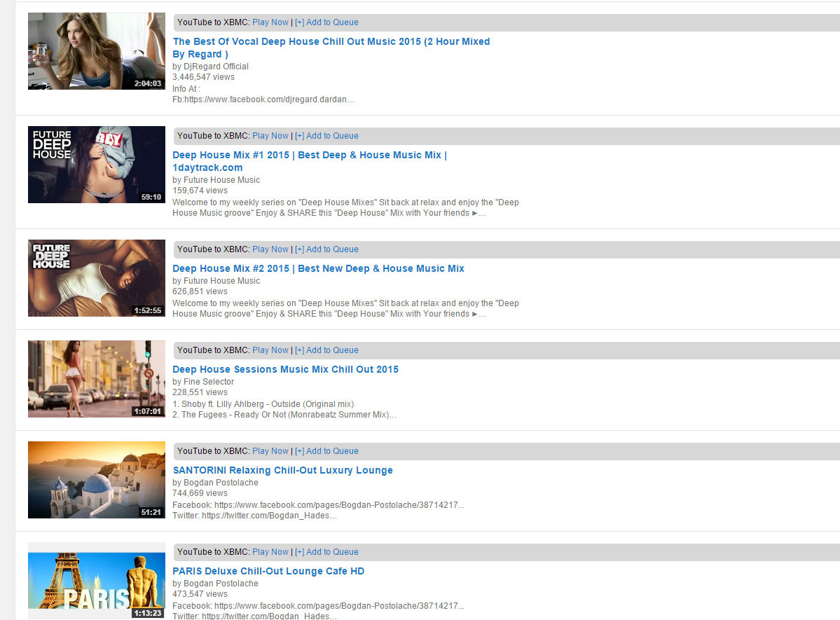Click the Twitter Bogdan_Hades line under SANTORINI
The image size is (840, 620).
pos(255,516)
